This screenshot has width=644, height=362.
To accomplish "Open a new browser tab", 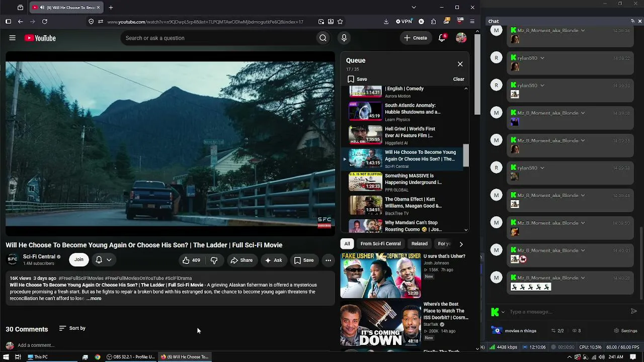I will tap(111, 8).
